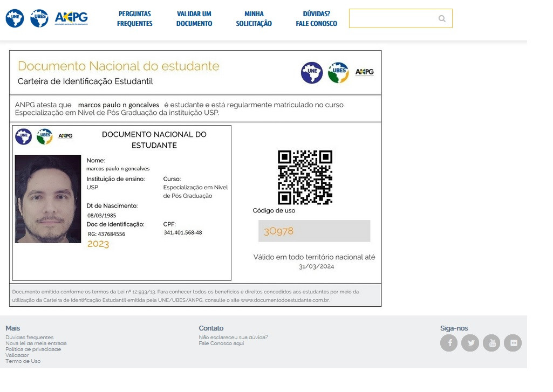
Task: Click the RG: 437684556 text
Action: (x=106, y=234)
